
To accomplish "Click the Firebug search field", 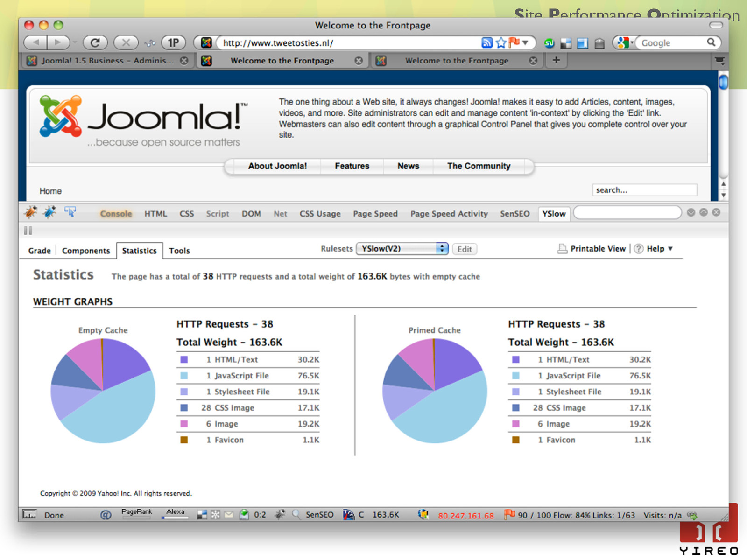I will pyautogui.click(x=627, y=213).
